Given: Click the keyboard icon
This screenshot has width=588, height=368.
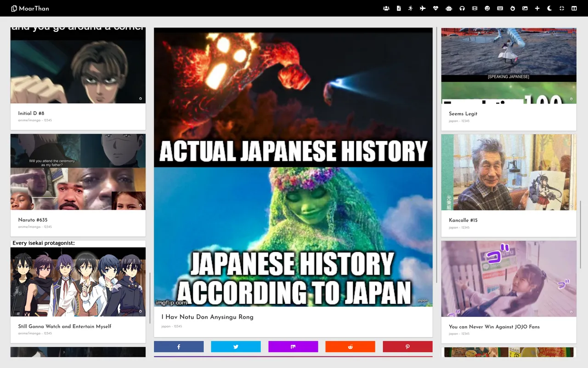Looking at the screenshot, I should pyautogui.click(x=500, y=8).
